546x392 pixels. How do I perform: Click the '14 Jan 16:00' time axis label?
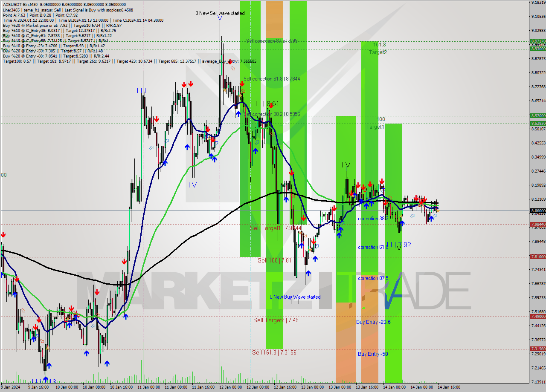pos(449,387)
